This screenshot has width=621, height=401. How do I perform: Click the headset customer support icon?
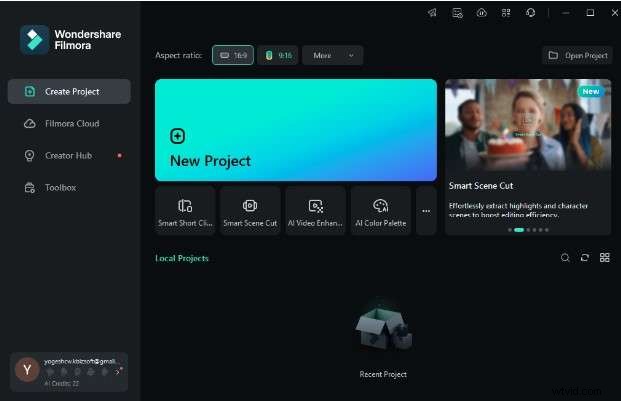[530, 13]
